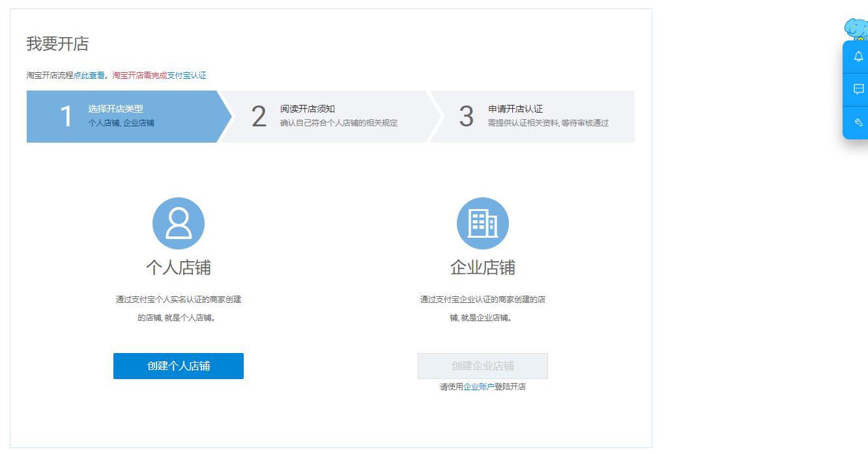The width and height of the screenshot is (868, 454).
Task: Click the disabled 创建企业店铺 button
Action: (x=482, y=365)
